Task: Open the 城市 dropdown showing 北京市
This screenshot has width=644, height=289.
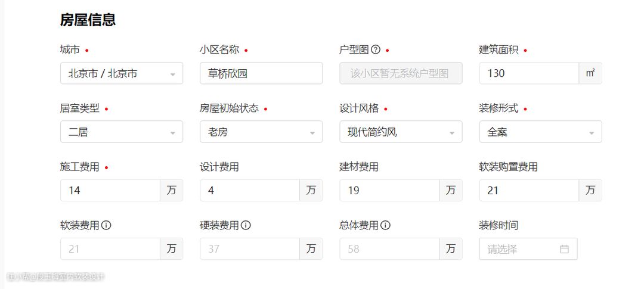Action: 122,73
